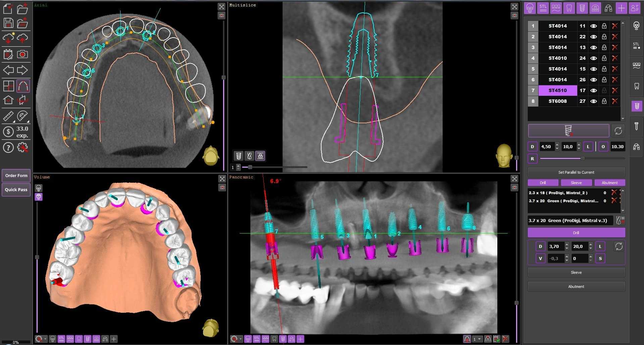
Task: Open the help question mark icon
Action: point(8,147)
